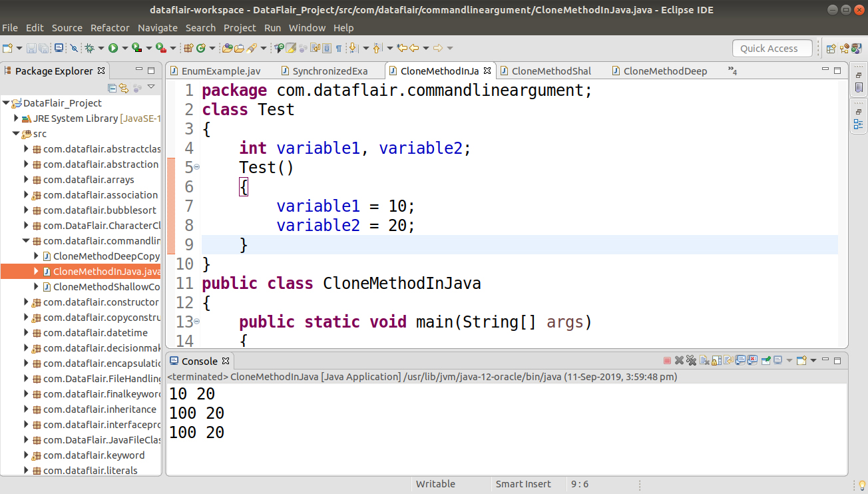Click the External Tools run icon

point(160,48)
